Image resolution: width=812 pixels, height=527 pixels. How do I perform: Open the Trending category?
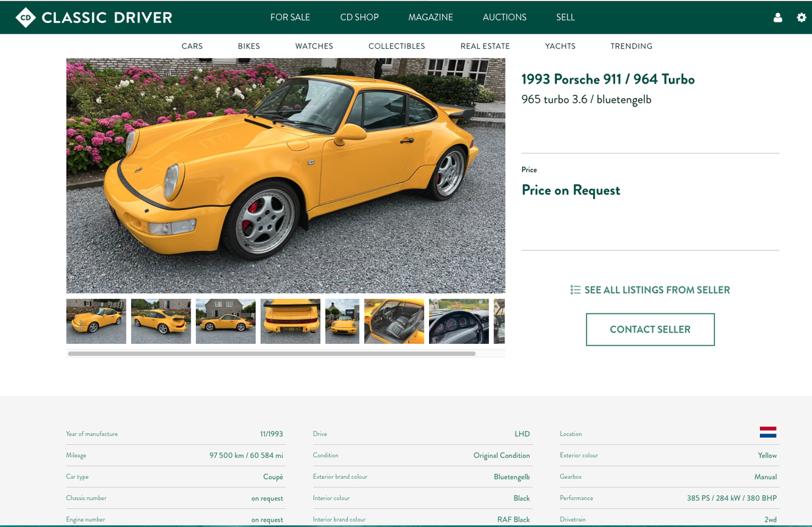click(631, 46)
